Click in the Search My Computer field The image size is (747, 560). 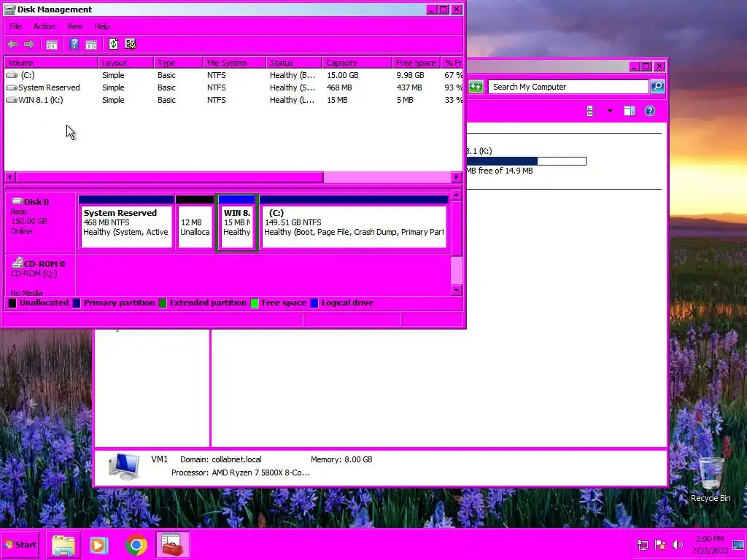point(568,87)
